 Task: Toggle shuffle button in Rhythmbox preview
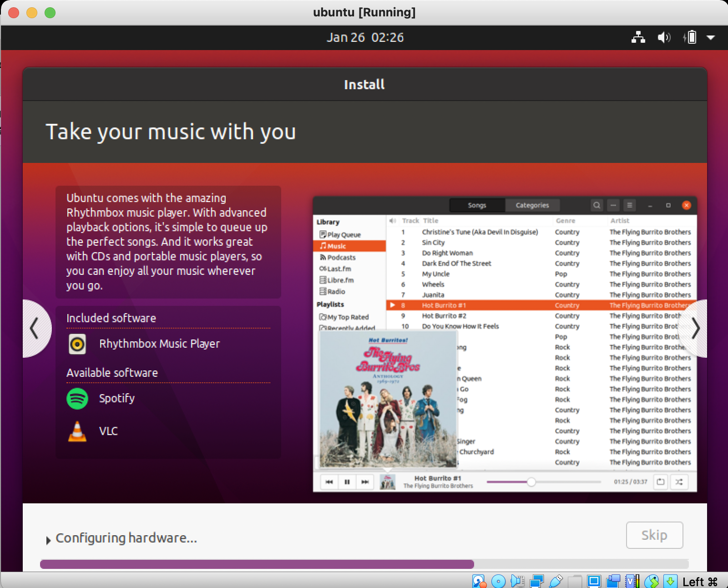(679, 482)
